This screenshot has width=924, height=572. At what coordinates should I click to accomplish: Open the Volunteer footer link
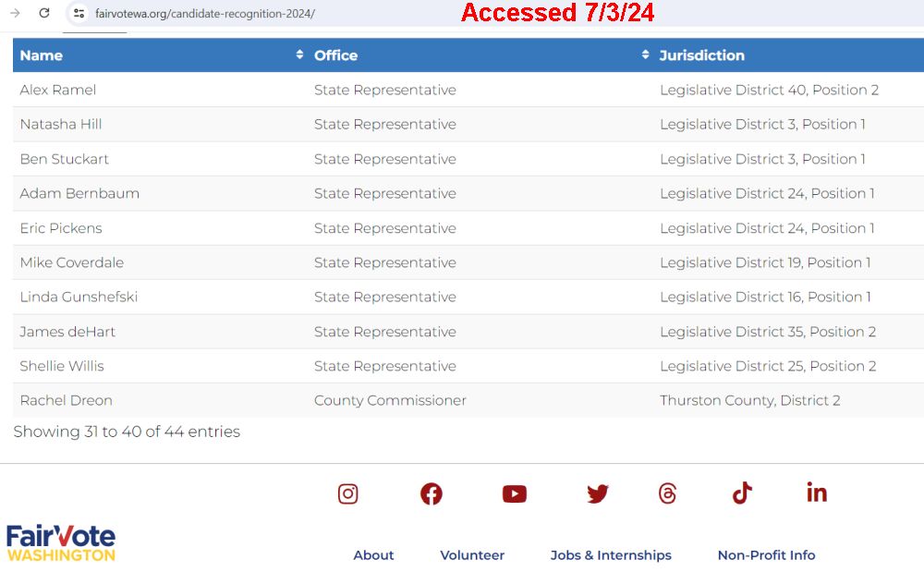tap(472, 555)
